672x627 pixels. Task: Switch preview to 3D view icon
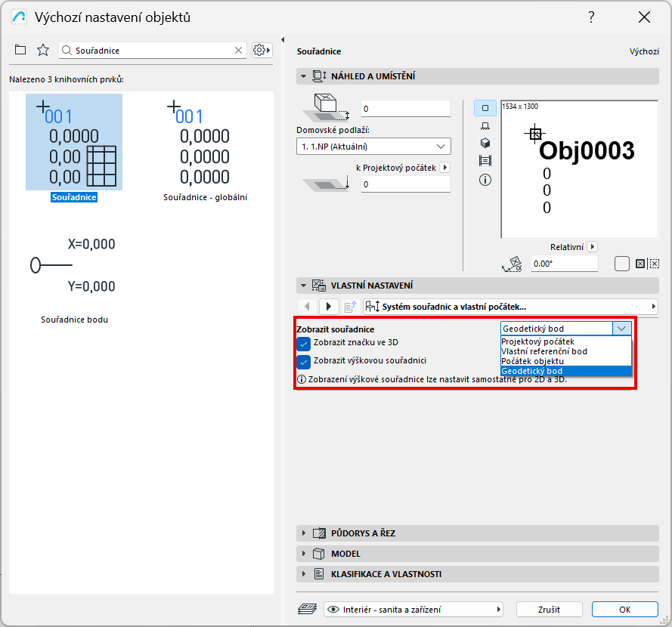[x=485, y=143]
